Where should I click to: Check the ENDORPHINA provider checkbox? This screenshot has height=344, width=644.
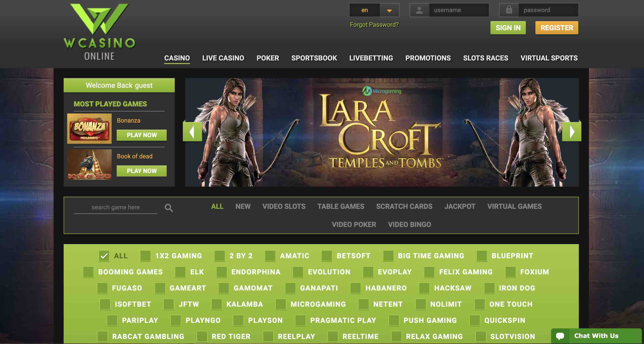[221, 272]
